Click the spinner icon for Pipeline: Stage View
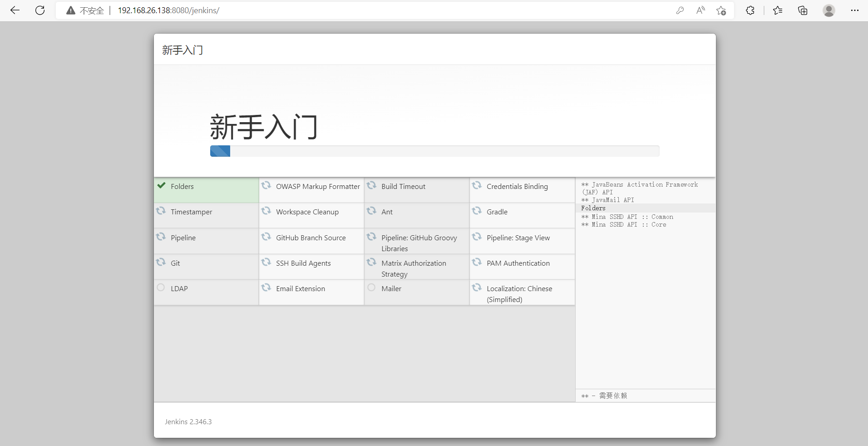The image size is (868, 446). point(477,237)
